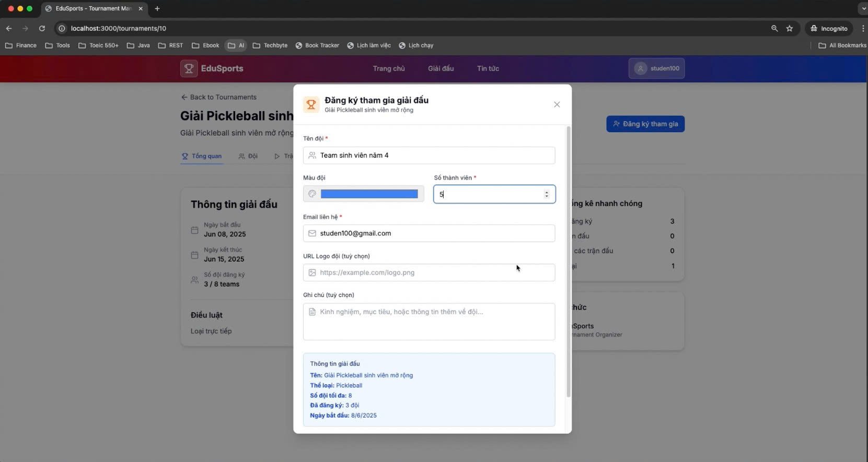Click 'Loại trực tiếp' rule text

[x=211, y=331]
